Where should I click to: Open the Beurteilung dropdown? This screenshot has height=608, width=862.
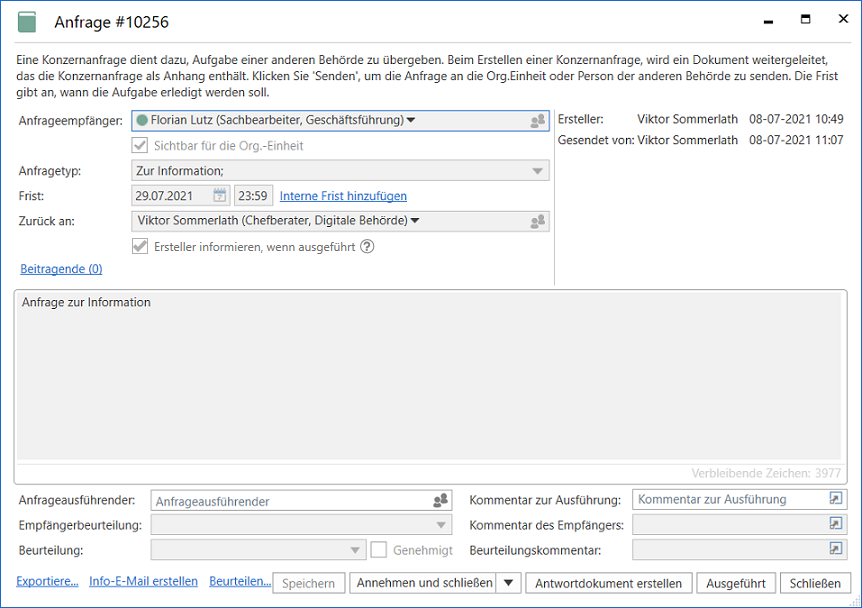(355, 550)
